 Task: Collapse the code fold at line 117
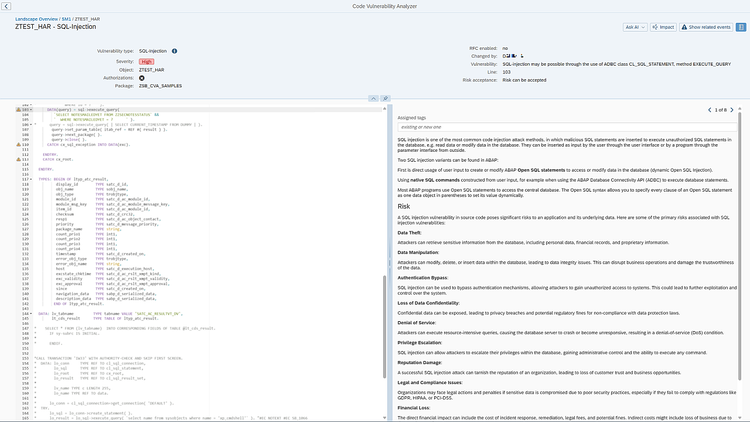[31, 179]
